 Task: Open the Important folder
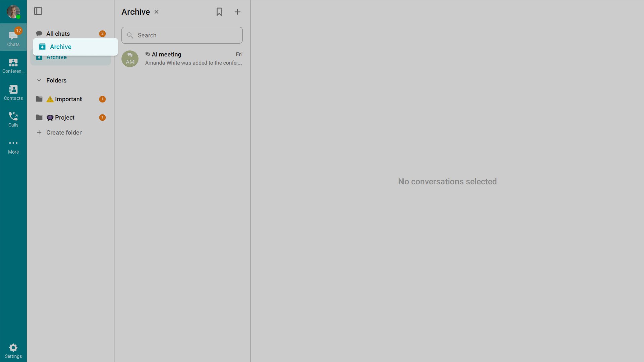click(x=68, y=99)
